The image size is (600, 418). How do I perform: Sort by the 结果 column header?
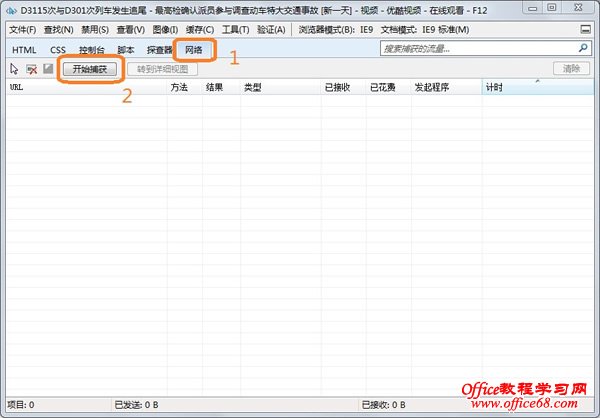[221, 87]
